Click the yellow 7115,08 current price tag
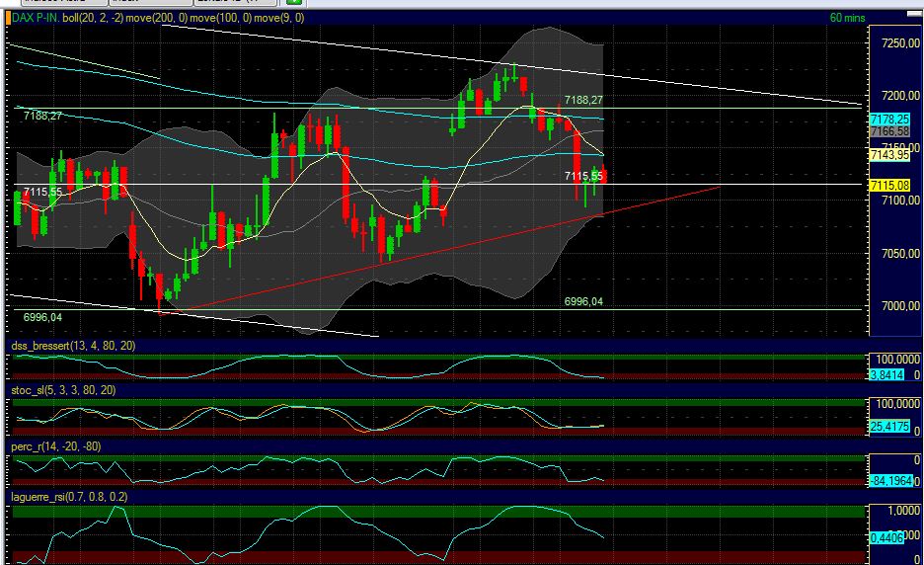924x565 pixels. tap(889, 185)
